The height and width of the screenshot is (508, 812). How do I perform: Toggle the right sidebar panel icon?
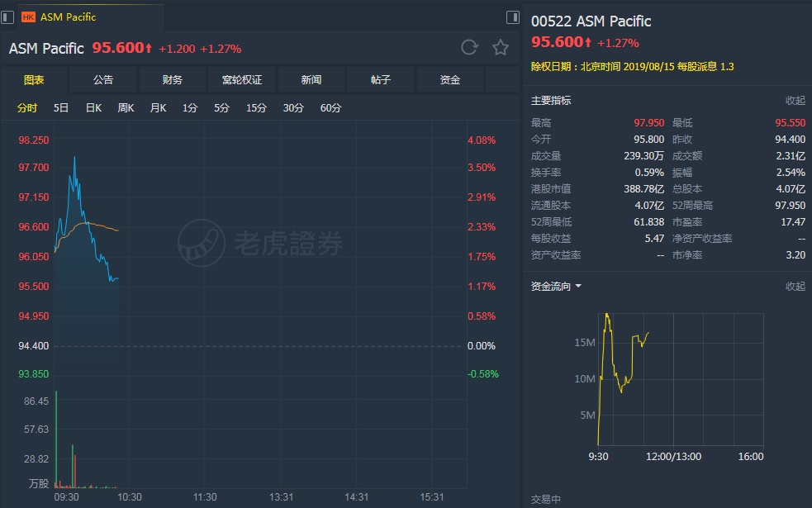[x=513, y=17]
